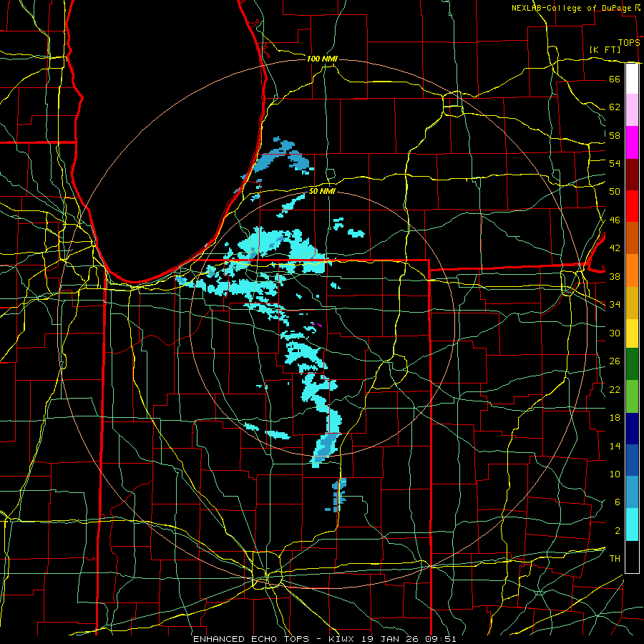Click the "10" legend value
Viewport: 644px width, 644px height.
click(615, 474)
